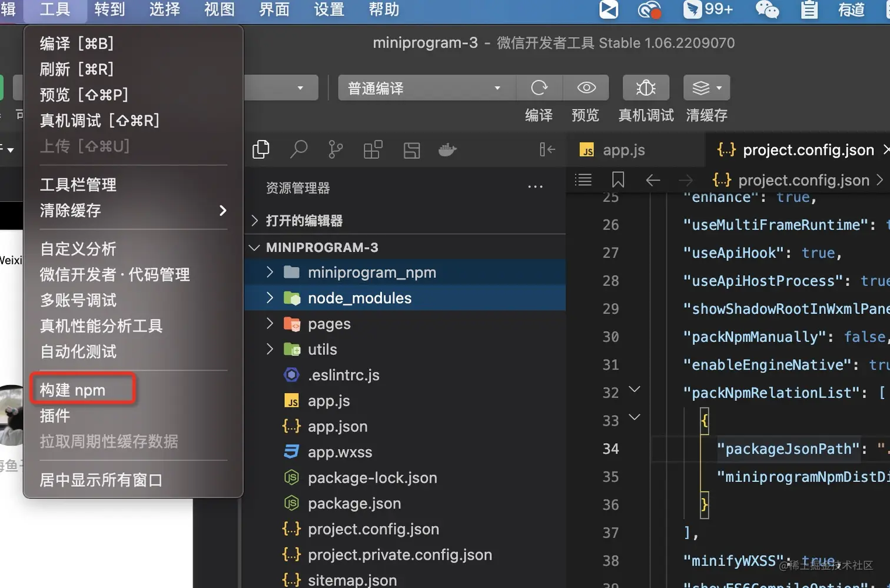The height and width of the screenshot is (588, 890).
Task: Go back with the left arrow icon
Action: pyautogui.click(x=653, y=180)
